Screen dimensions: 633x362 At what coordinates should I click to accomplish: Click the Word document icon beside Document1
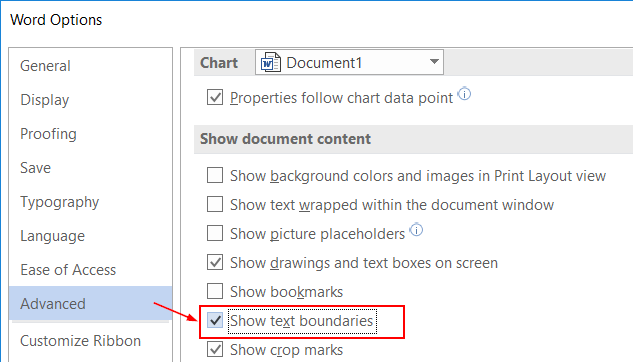pyautogui.click(x=270, y=63)
